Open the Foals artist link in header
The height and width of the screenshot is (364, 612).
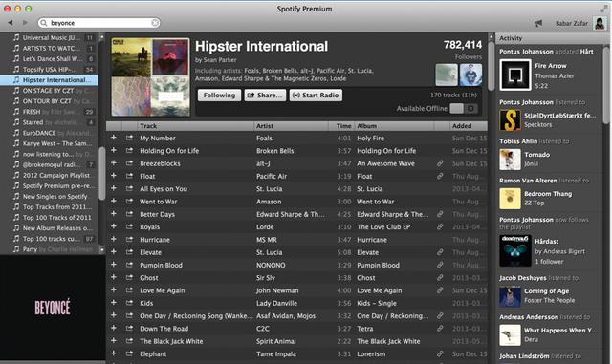[251, 71]
